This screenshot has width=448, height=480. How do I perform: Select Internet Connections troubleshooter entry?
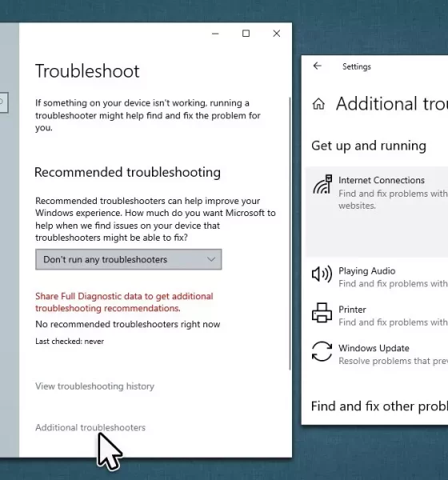pyautogui.click(x=377, y=212)
